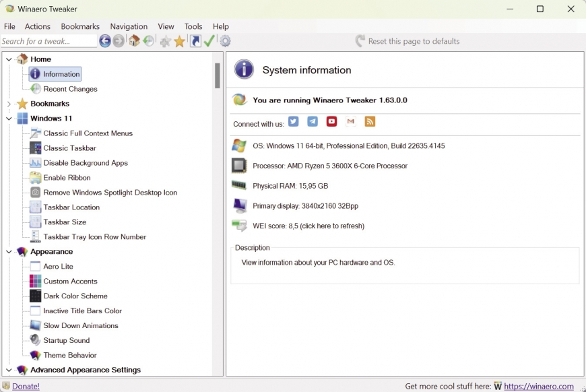Click the Classic Full Context Menus icon
Image resolution: width=586 pixels, height=392 pixels.
(x=36, y=133)
